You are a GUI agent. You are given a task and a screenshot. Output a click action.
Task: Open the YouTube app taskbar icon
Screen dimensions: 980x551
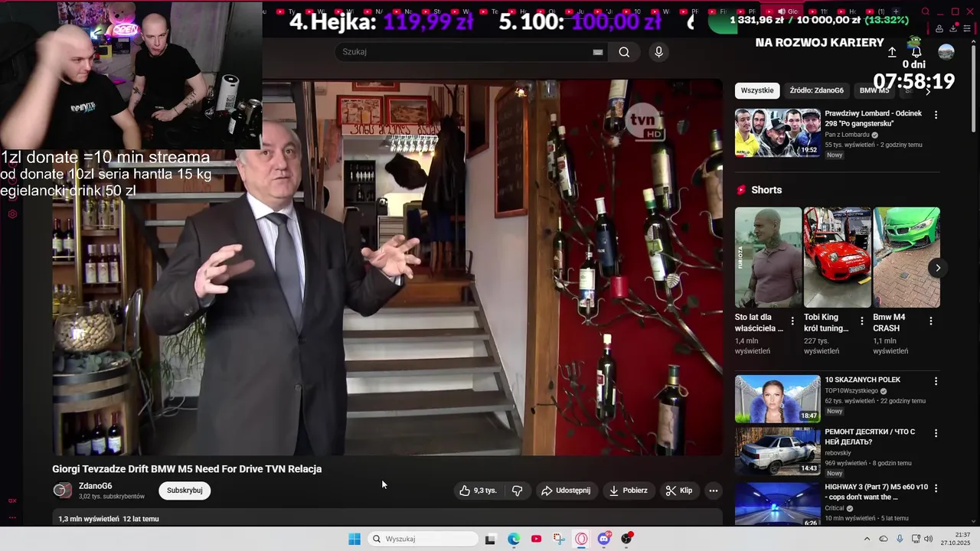tap(536, 539)
